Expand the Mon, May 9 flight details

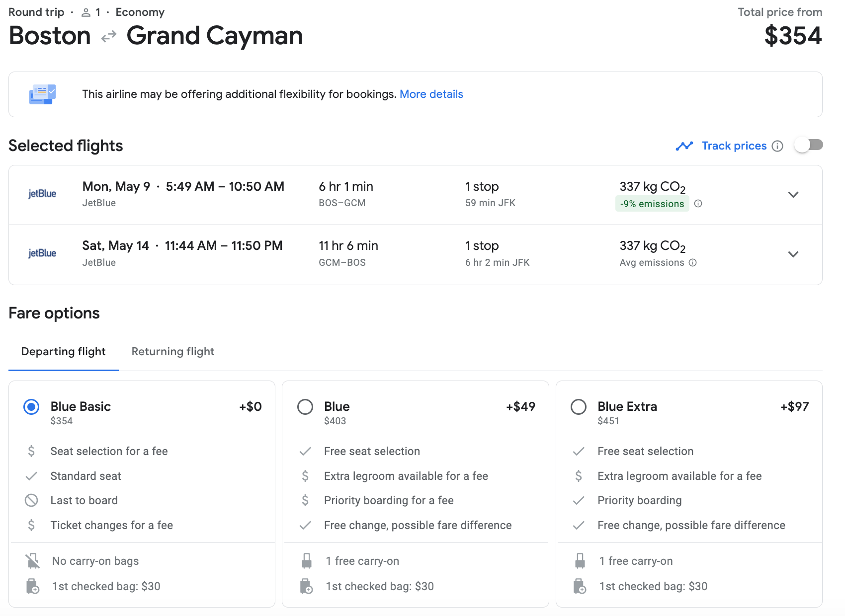[793, 195]
